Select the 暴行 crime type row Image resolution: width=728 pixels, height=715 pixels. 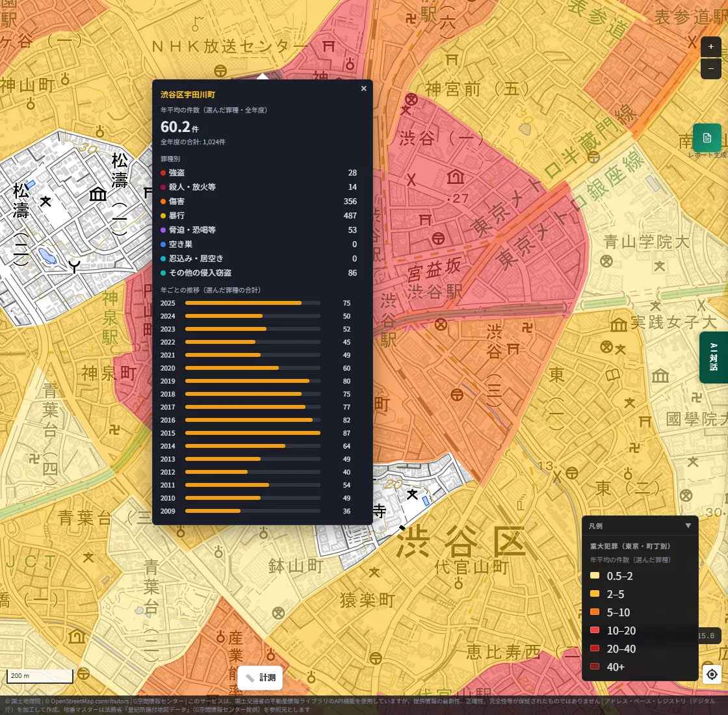(x=259, y=216)
